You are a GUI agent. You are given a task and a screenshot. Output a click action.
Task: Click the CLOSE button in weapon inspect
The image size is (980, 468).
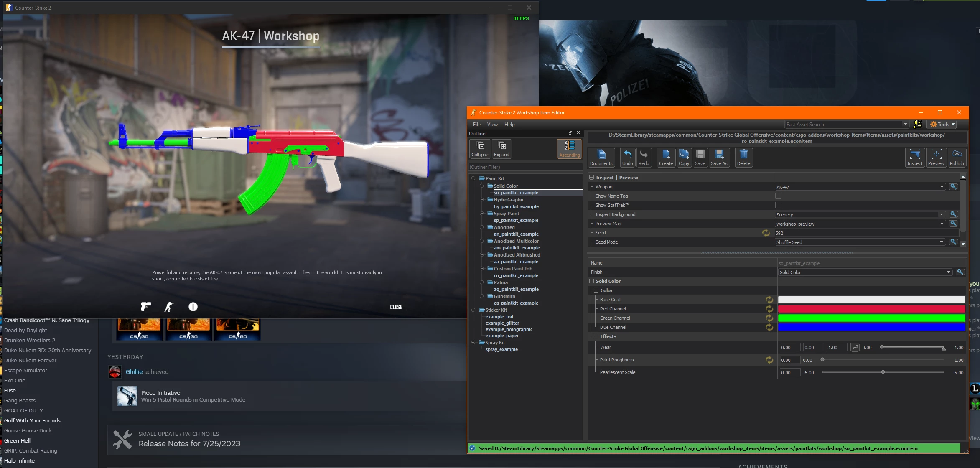pos(396,307)
